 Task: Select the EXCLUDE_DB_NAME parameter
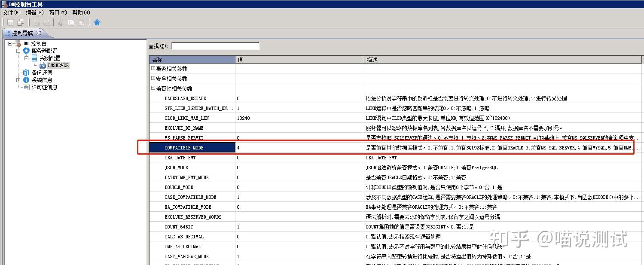pos(184,128)
